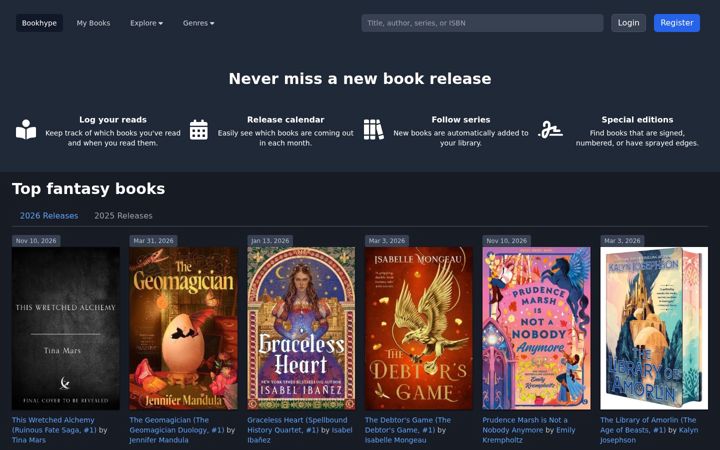The image size is (720, 450).
Task: Follow the Prudence Marsh title link
Action: [x=525, y=425]
